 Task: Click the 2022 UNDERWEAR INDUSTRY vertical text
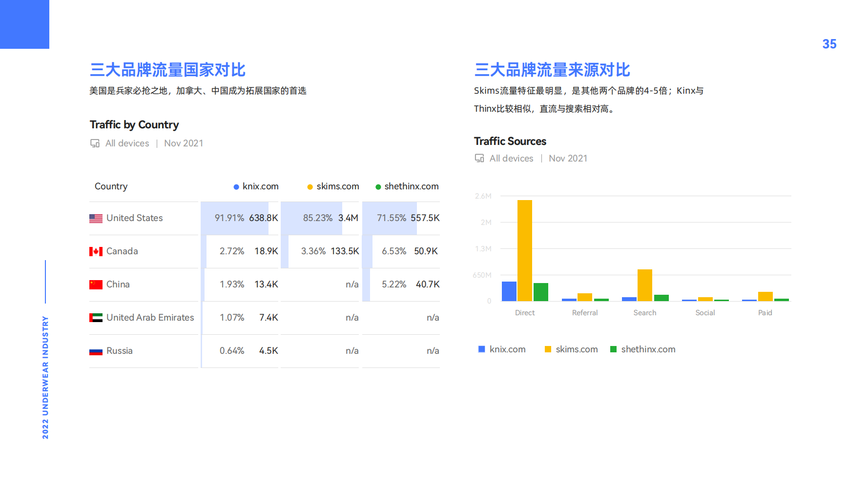click(45, 377)
